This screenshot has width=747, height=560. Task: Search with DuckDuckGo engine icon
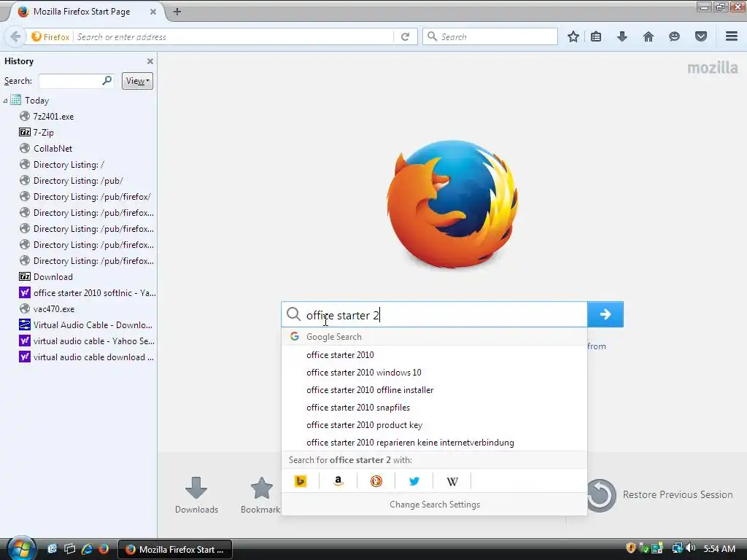pos(376,481)
